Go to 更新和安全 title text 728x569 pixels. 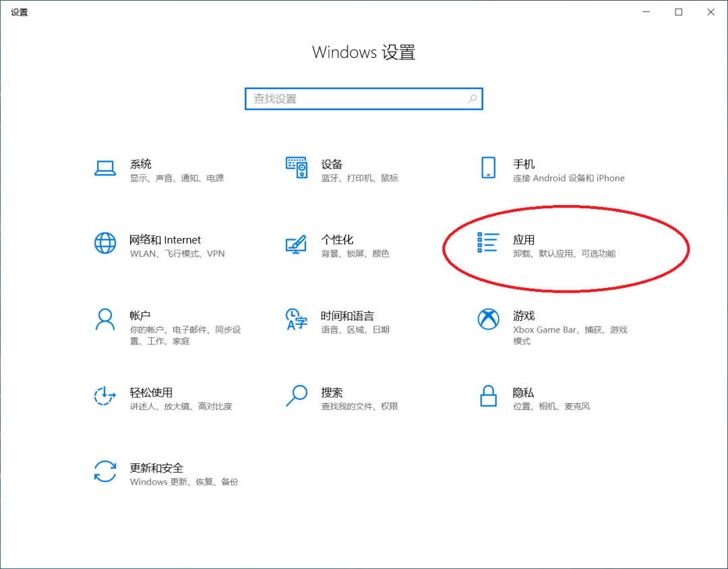(x=156, y=468)
